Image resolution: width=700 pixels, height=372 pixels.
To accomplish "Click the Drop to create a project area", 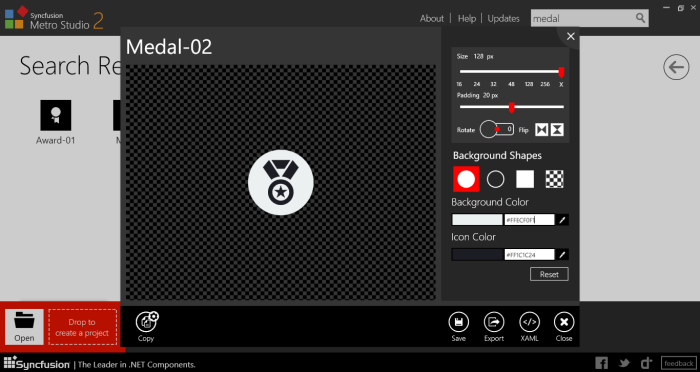I will [82, 327].
